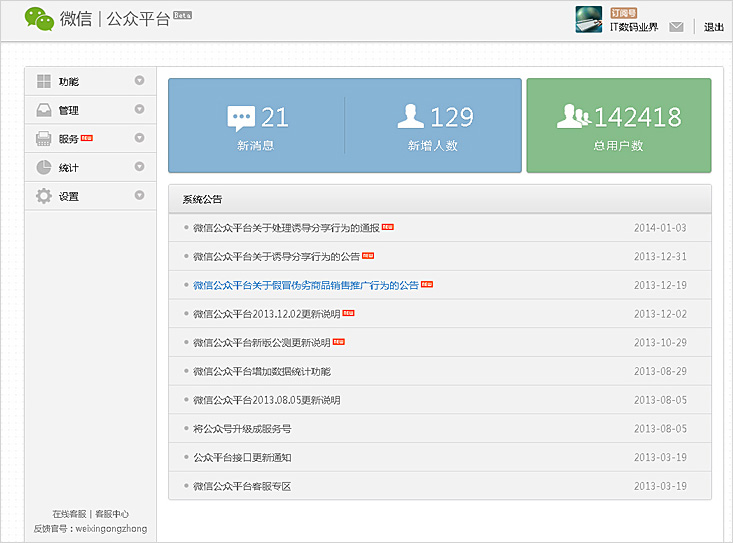Click the WeChat green logo icon
This screenshot has height=543, width=733.
tap(39, 19)
